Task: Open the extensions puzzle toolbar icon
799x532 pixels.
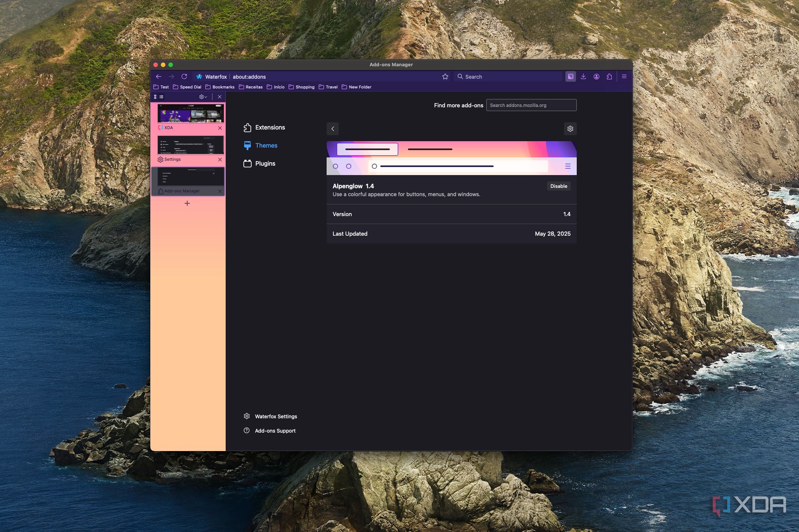Action: pos(609,76)
